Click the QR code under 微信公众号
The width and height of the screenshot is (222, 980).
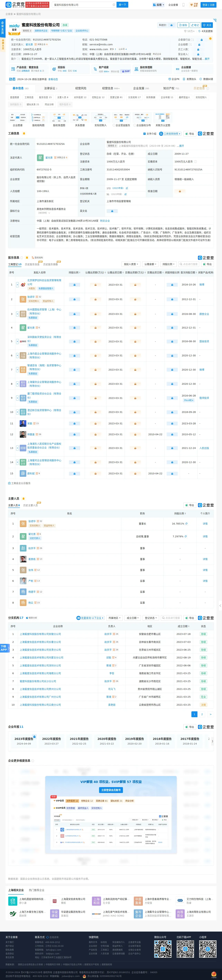click(162, 949)
